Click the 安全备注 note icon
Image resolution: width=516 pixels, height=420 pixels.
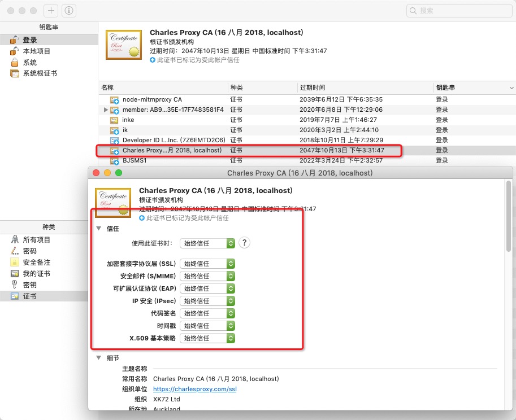pos(15,262)
